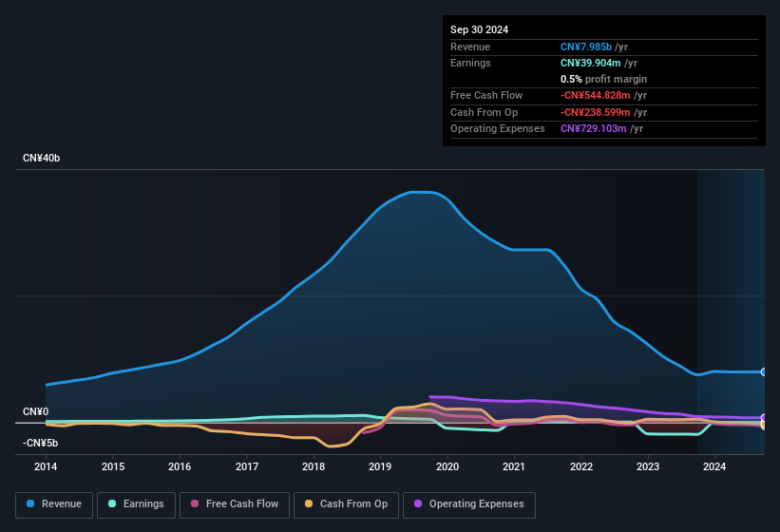Click the Revenue row label in tooltip
The width and height of the screenshot is (780, 532).
pos(470,47)
